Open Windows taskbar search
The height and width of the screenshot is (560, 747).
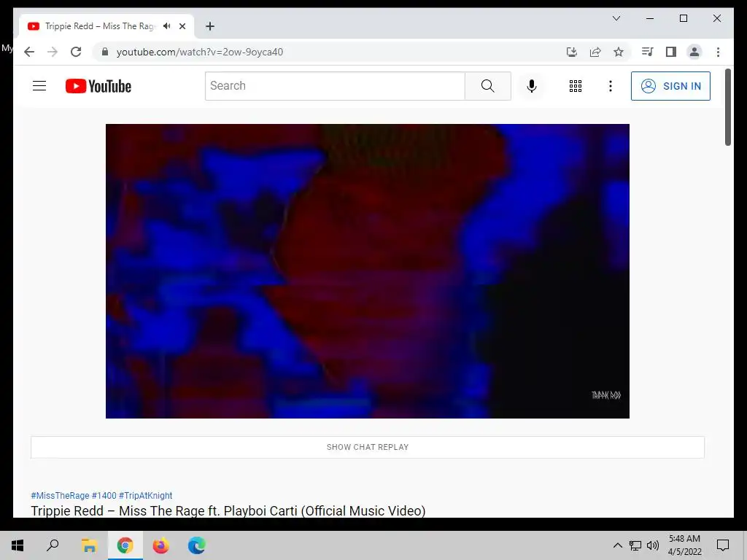click(x=53, y=545)
